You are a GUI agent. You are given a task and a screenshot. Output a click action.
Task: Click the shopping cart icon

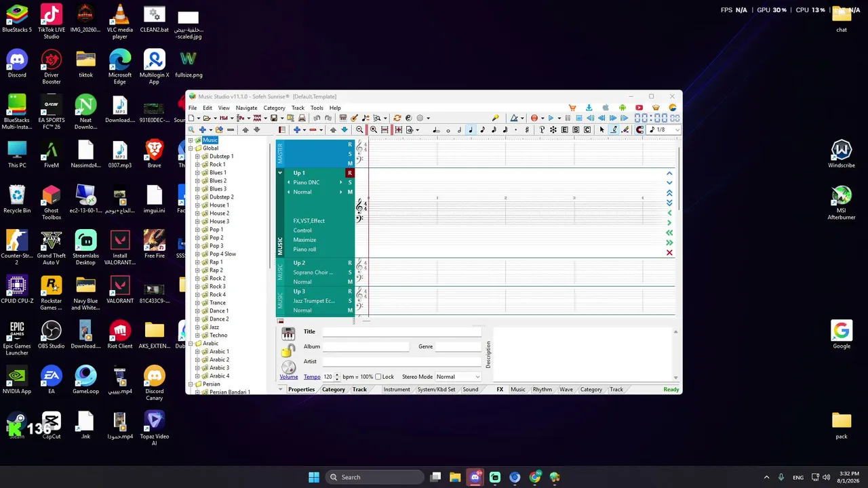click(572, 108)
